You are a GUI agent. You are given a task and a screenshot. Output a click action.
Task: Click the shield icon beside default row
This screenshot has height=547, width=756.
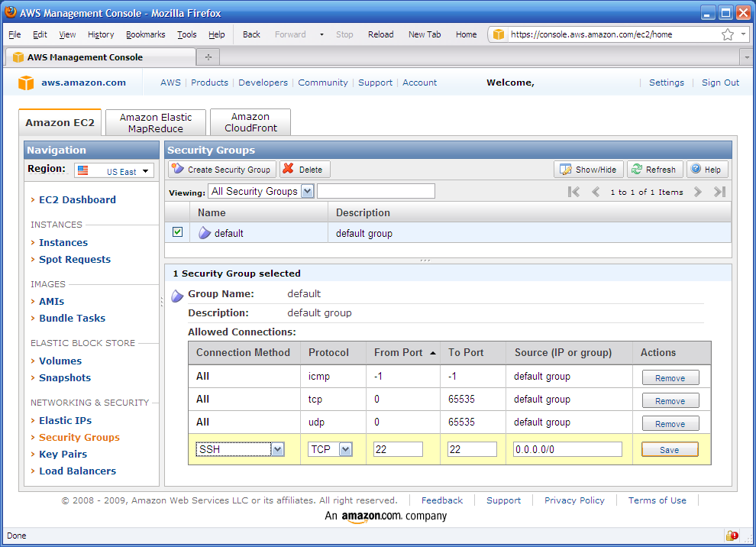click(205, 233)
